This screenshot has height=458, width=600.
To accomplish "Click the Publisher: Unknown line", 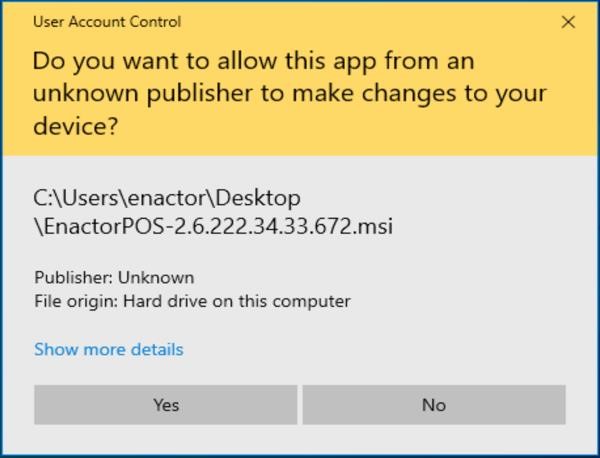I will (114, 277).
